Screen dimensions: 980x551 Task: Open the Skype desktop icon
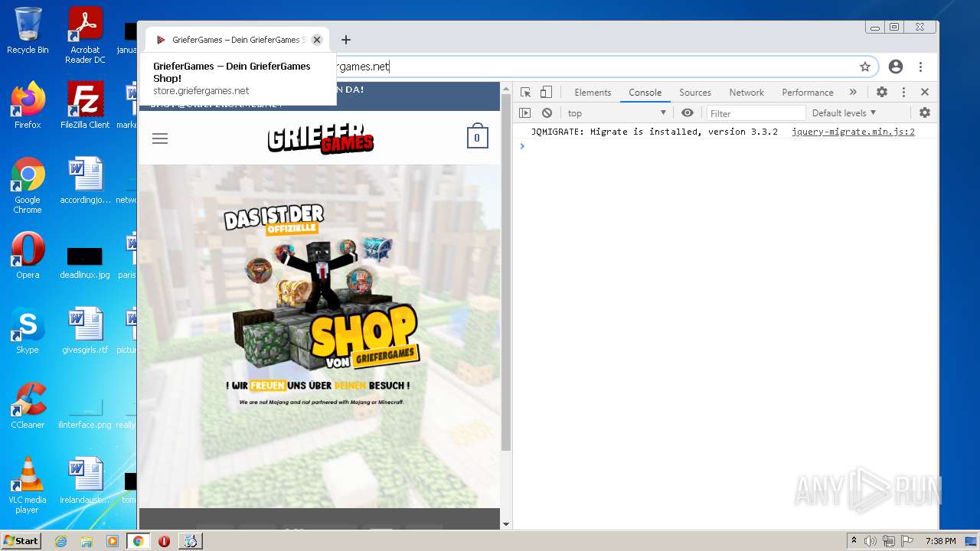28,331
